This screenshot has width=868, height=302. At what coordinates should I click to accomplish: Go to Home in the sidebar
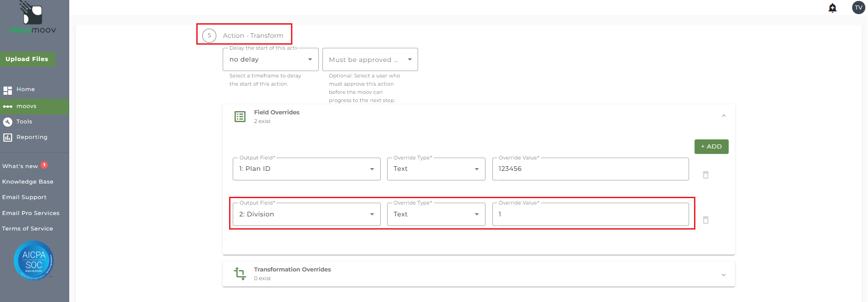(x=26, y=90)
